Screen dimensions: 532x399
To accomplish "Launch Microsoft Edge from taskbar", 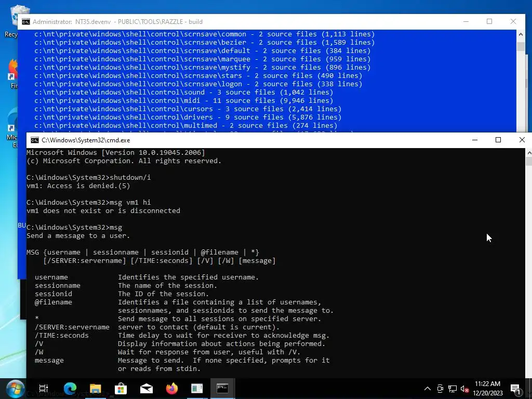I will [x=70, y=389].
